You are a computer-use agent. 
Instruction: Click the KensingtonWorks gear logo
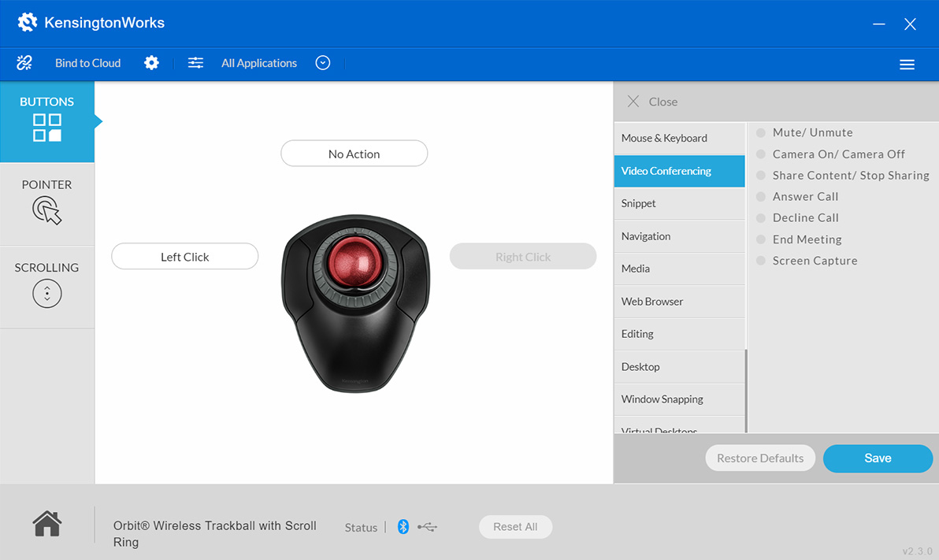(28, 23)
